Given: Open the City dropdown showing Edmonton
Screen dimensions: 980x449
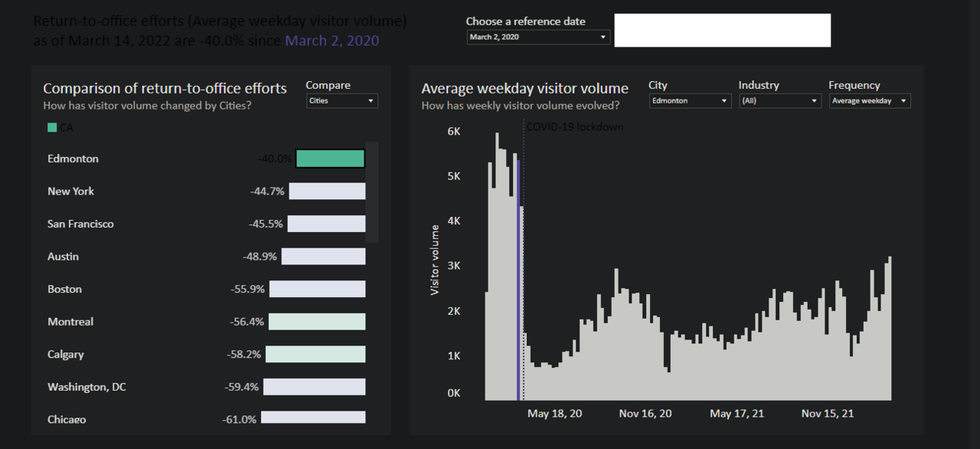Looking at the screenshot, I should coord(690,100).
